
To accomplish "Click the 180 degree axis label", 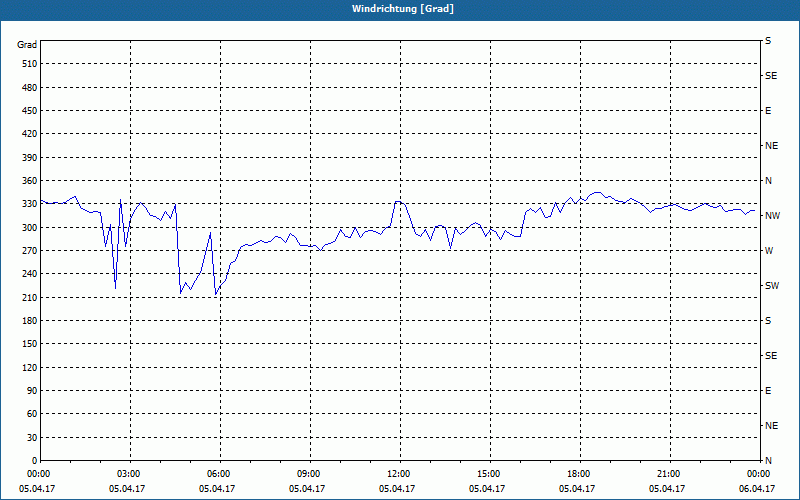I will click(x=30, y=321).
